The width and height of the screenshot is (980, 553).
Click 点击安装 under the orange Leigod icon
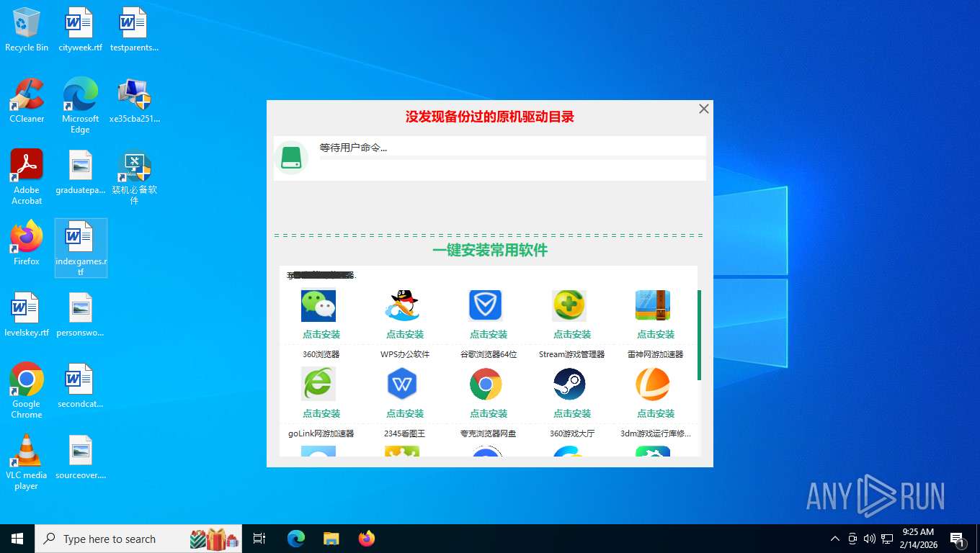[x=656, y=413]
